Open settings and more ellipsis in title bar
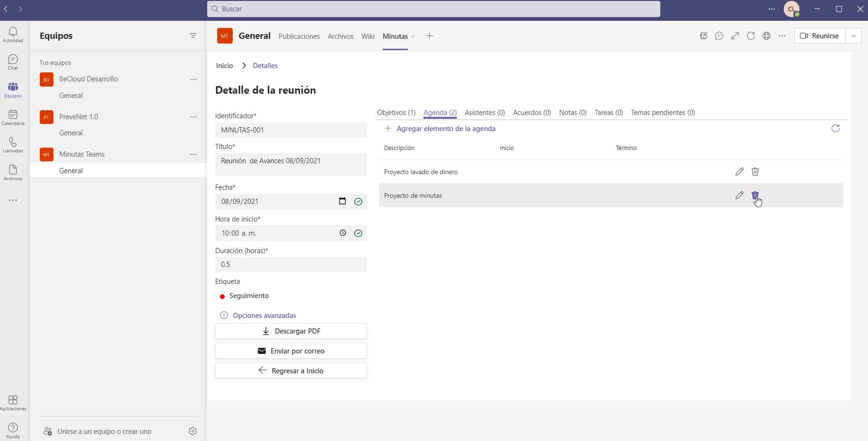Screen dimensions: 868x441 coord(772,9)
